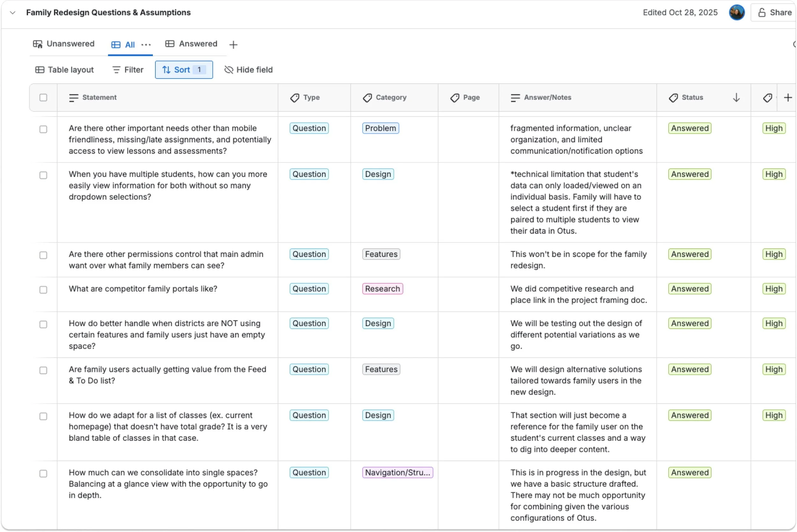Click the plus icon to add a new view
The image size is (797, 532).
click(233, 45)
